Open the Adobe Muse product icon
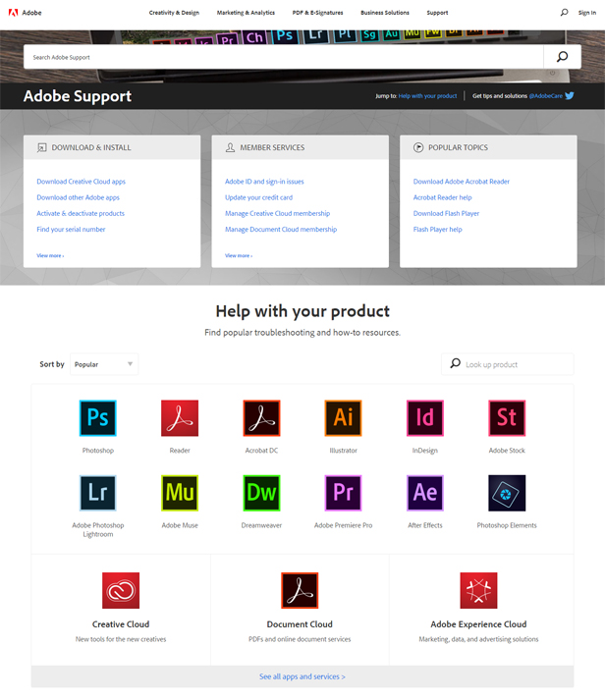 point(180,493)
